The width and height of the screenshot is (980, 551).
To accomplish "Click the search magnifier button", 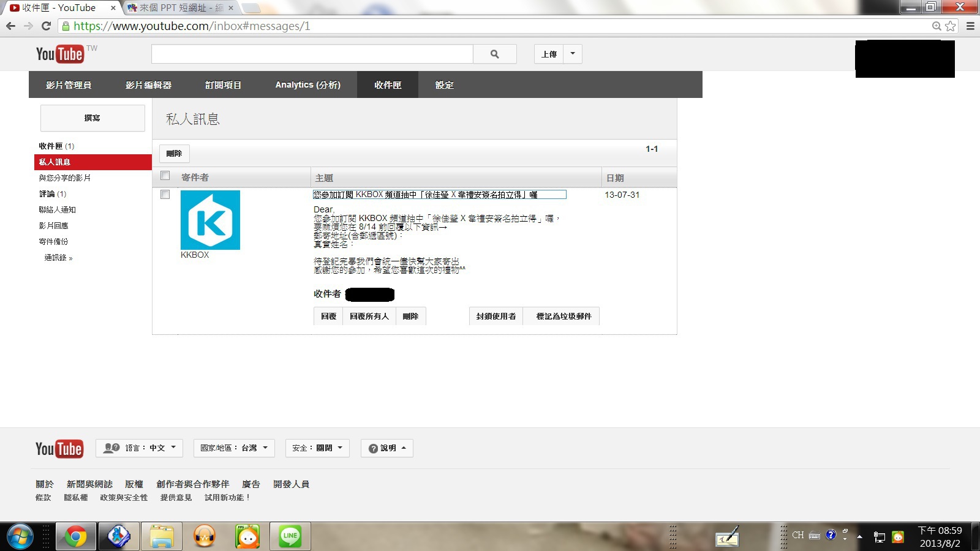I will tap(495, 54).
